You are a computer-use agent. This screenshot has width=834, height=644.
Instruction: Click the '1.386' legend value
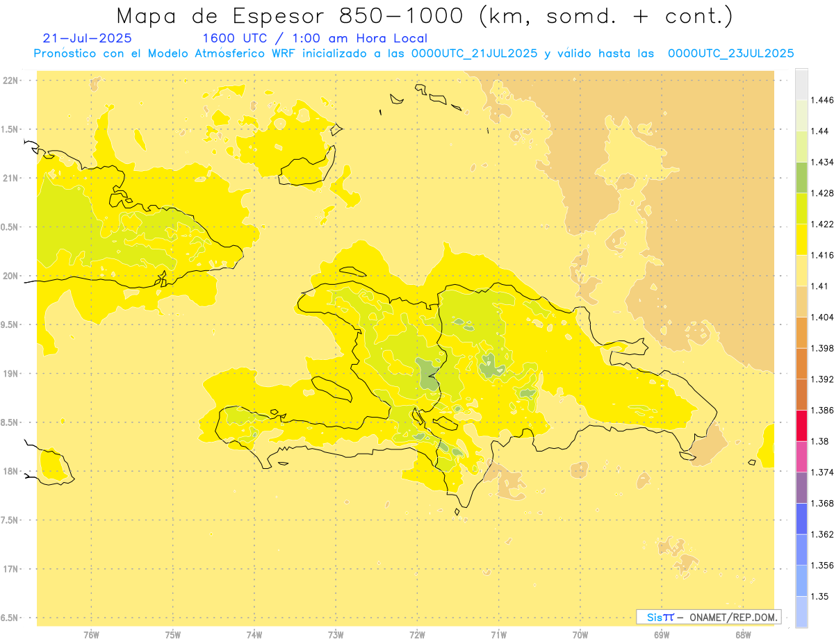[x=822, y=411]
